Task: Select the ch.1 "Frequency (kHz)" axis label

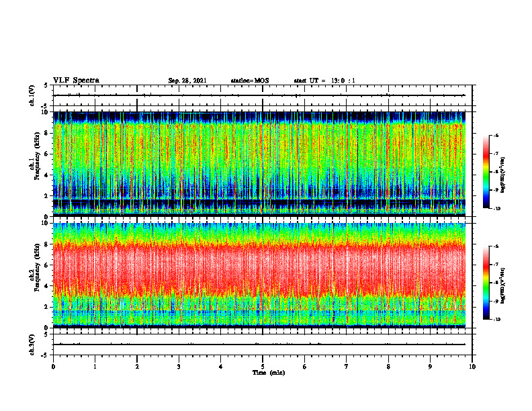Action: pos(38,156)
